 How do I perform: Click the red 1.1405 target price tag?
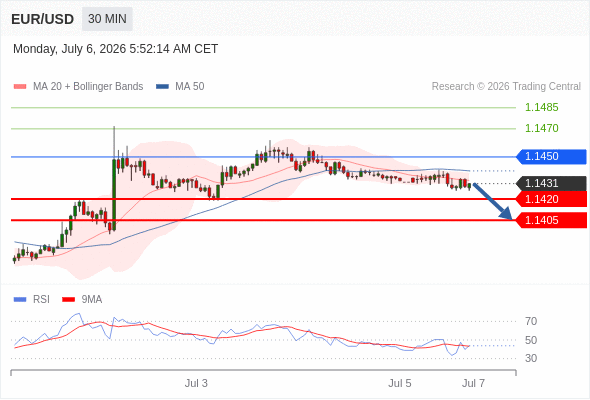551,220
